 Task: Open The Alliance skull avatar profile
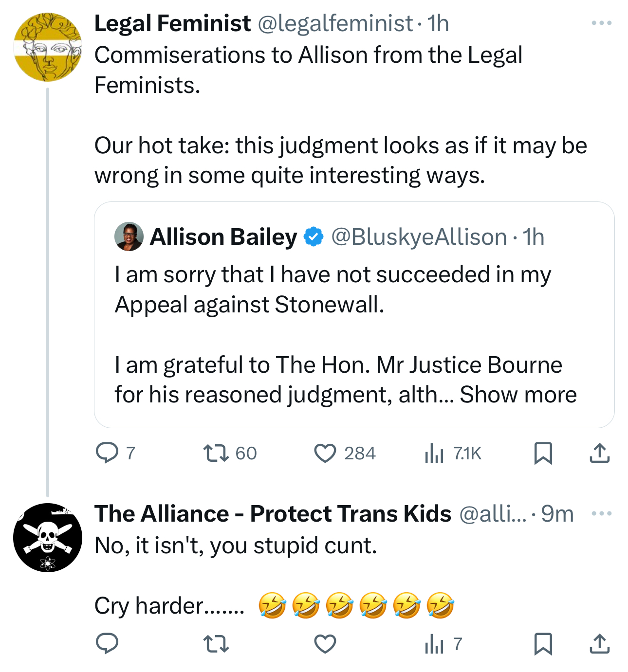48,537
